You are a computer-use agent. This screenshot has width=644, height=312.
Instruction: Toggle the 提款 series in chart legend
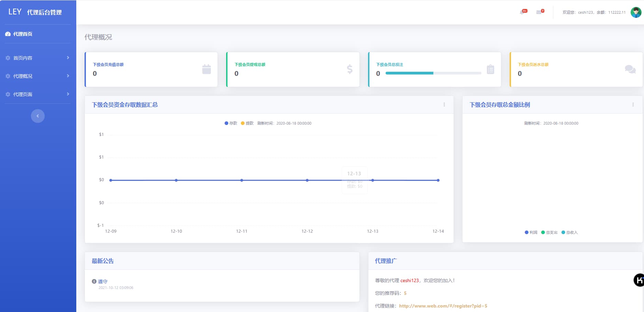pos(247,123)
